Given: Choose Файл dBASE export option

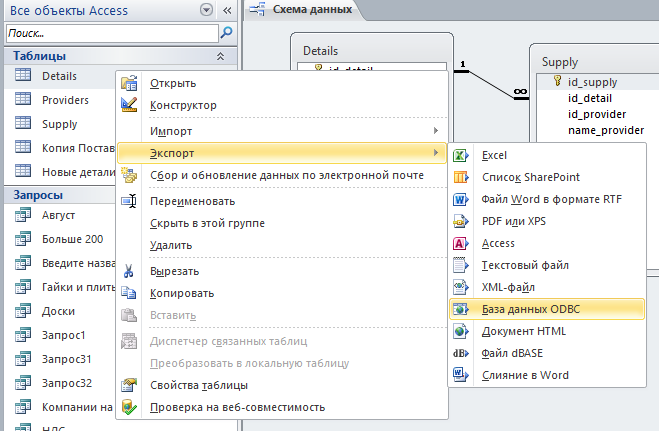Looking at the screenshot, I should (x=547, y=353).
